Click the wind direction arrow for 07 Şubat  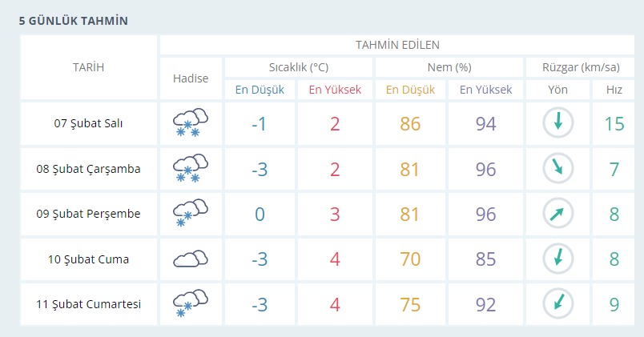pos(557,122)
